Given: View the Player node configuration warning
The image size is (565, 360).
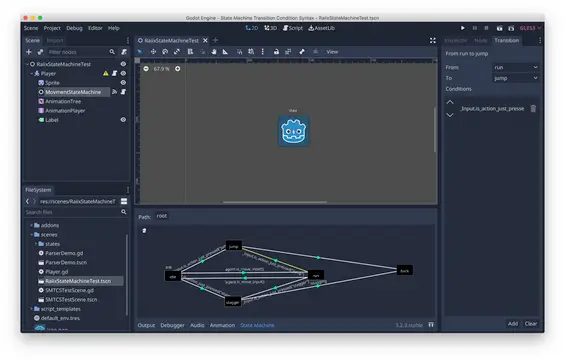Looking at the screenshot, I should point(106,73).
